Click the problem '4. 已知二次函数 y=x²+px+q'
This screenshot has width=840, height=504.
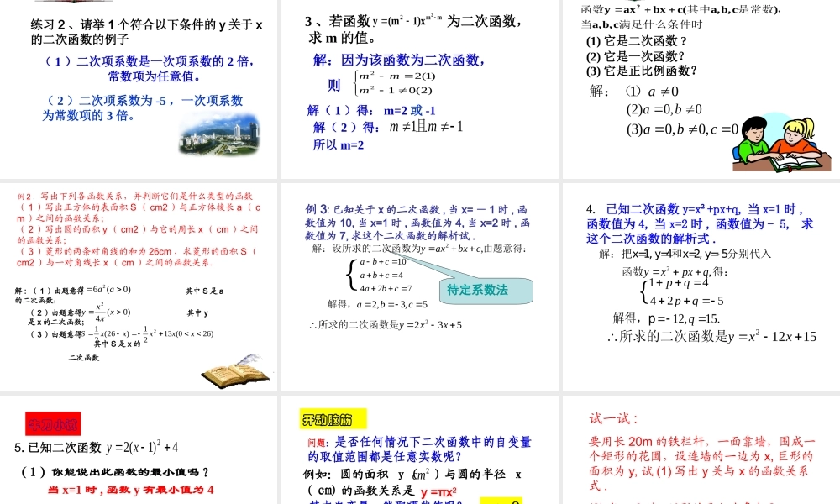point(700,224)
